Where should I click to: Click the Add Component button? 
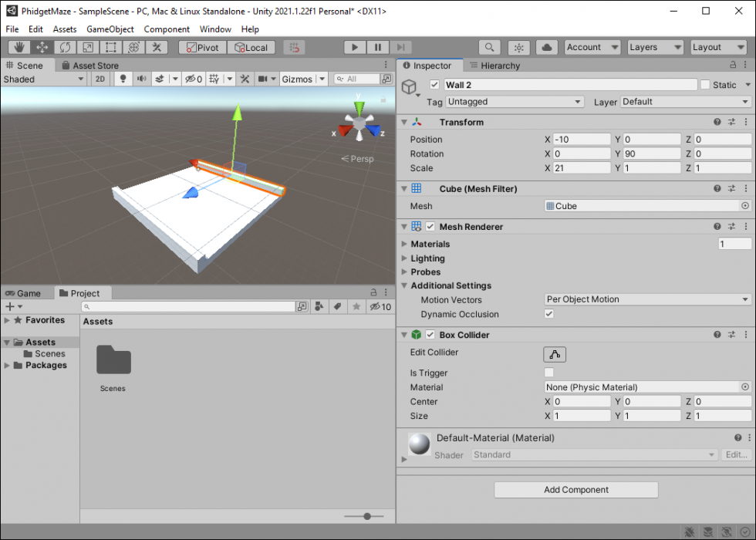576,490
